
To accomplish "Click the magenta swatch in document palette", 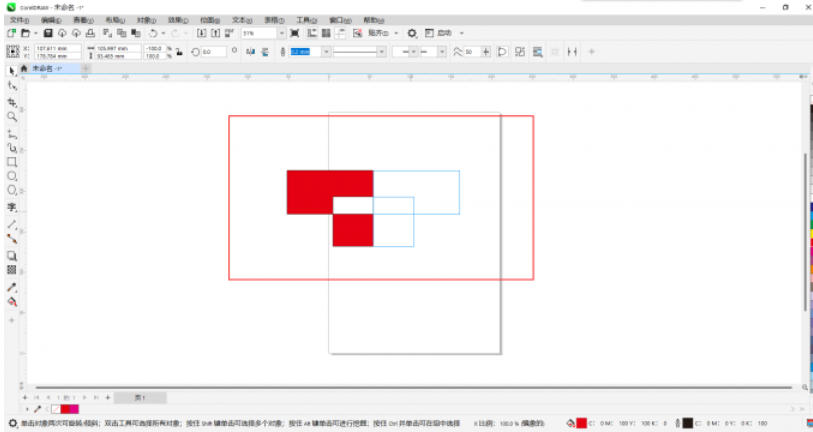I will click(74, 409).
